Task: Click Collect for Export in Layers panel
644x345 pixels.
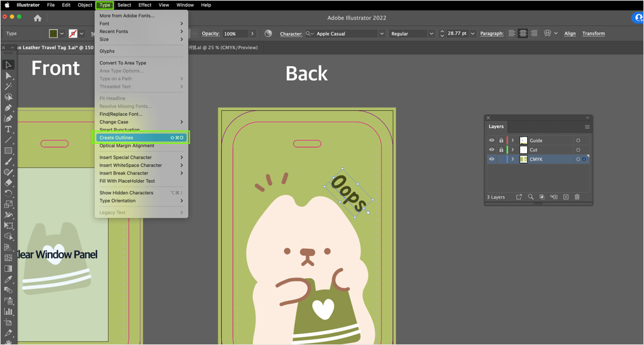Action: point(519,197)
